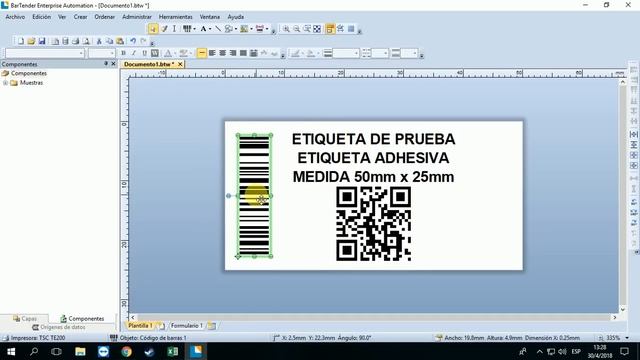Open the Archivo menu
Viewport: 640px width, 360px height.
click(15, 17)
